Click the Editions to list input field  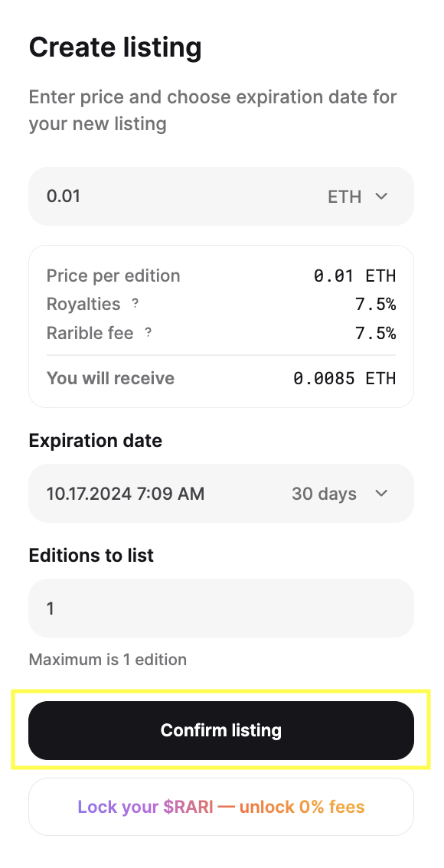tap(220, 608)
